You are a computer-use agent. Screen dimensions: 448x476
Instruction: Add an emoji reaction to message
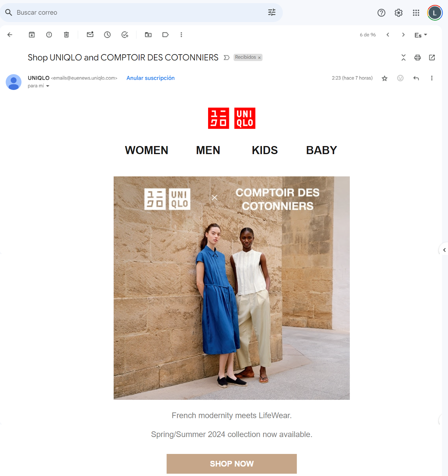click(x=400, y=78)
